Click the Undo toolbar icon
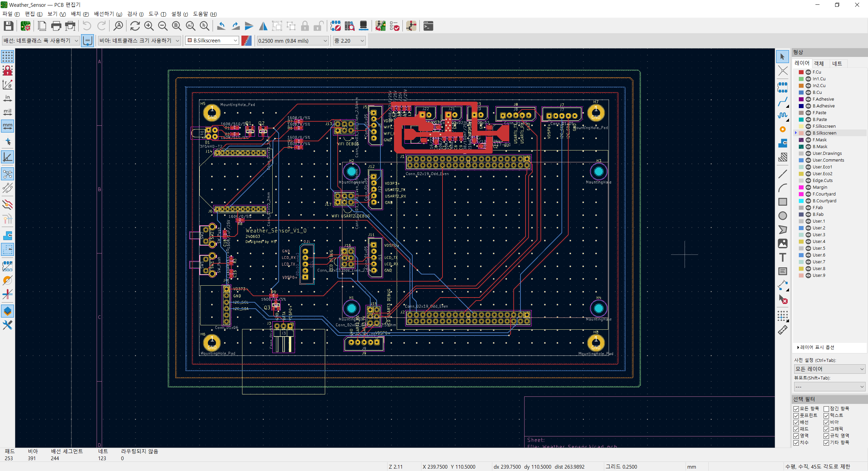868x471 pixels. (x=87, y=26)
